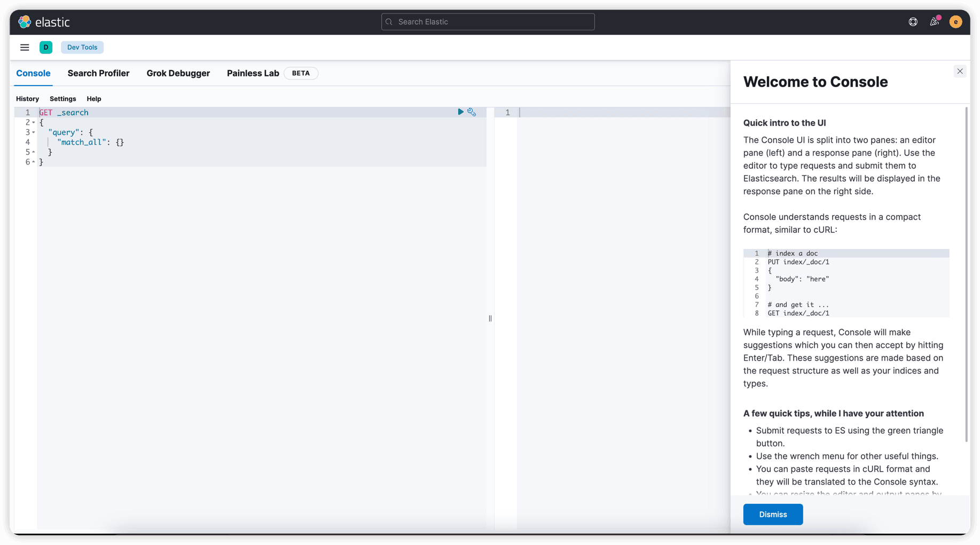The height and width of the screenshot is (545, 980).
Task: Collapse the fold arrow on line 2
Action: 33,123
